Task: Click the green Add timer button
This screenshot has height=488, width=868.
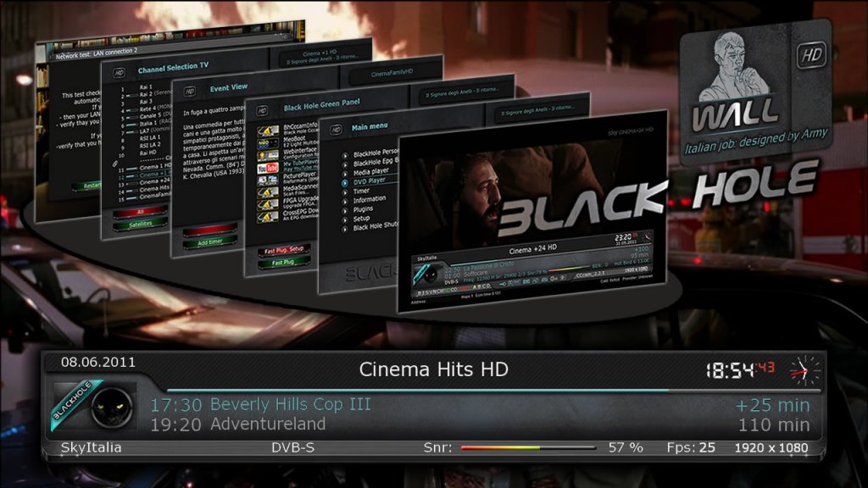Action: click(x=210, y=242)
